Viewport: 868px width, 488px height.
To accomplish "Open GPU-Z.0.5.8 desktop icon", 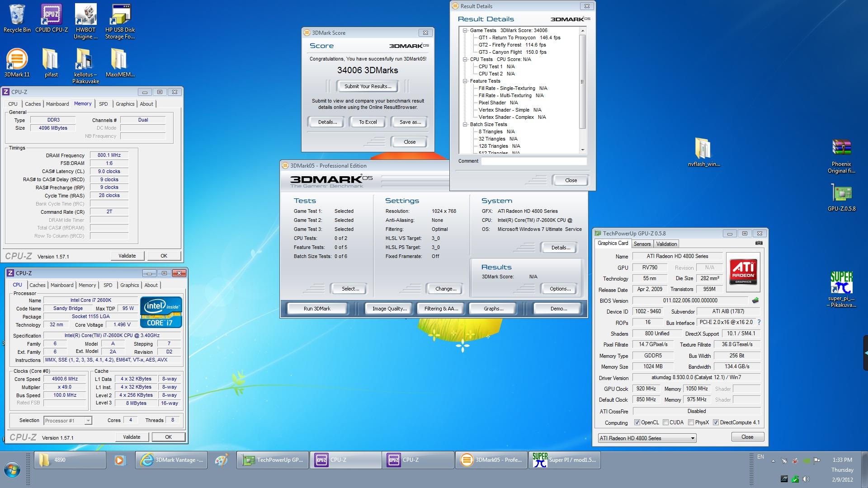I will [x=841, y=197].
